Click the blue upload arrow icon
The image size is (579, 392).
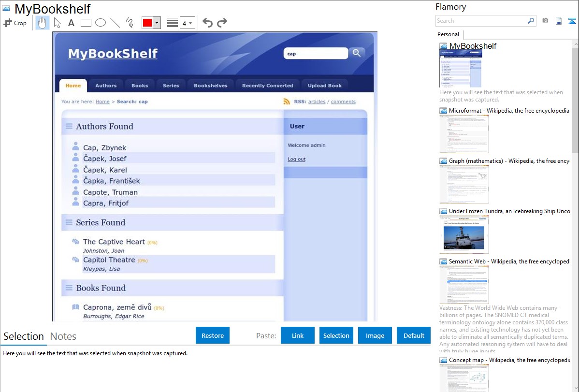pyautogui.click(x=572, y=21)
